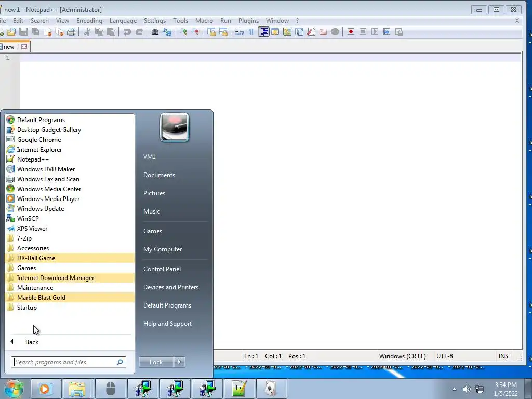This screenshot has width=532, height=399.
Task: Click the red Start Recording macro icon
Action: [x=351, y=32]
